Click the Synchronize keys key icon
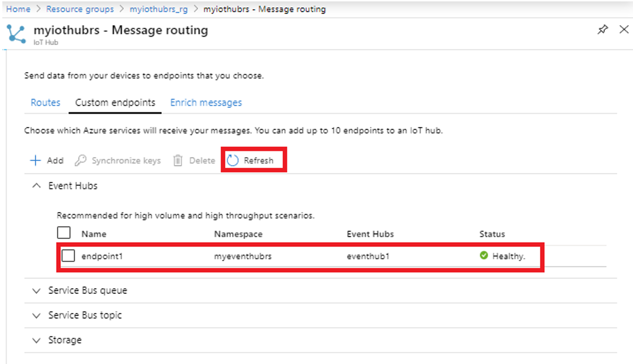This screenshot has width=633, height=364. [x=80, y=160]
